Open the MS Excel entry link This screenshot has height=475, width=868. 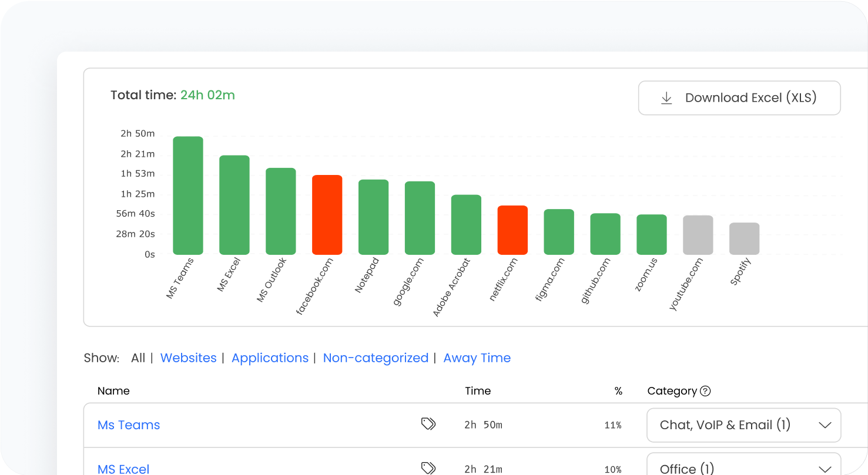pos(123,469)
